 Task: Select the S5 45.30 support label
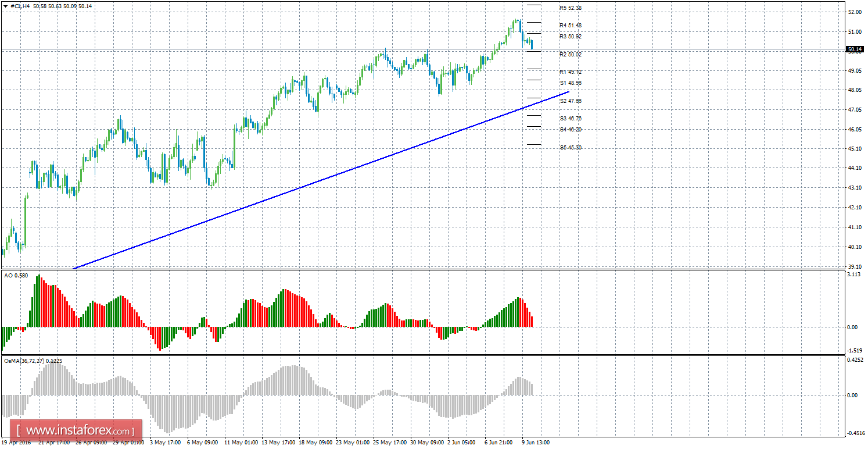click(x=571, y=148)
